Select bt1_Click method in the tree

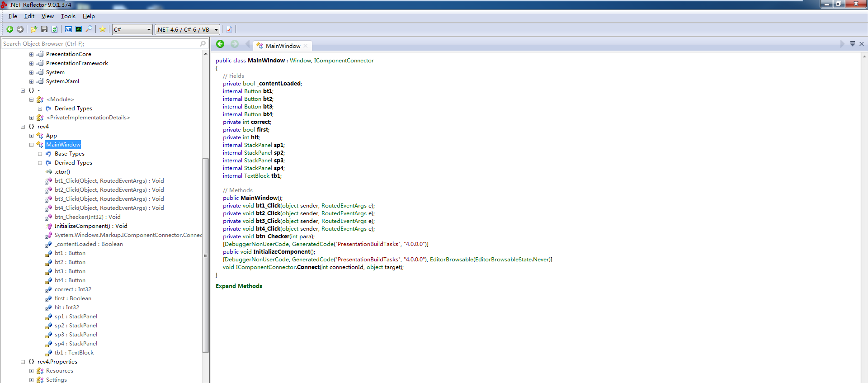109,181
